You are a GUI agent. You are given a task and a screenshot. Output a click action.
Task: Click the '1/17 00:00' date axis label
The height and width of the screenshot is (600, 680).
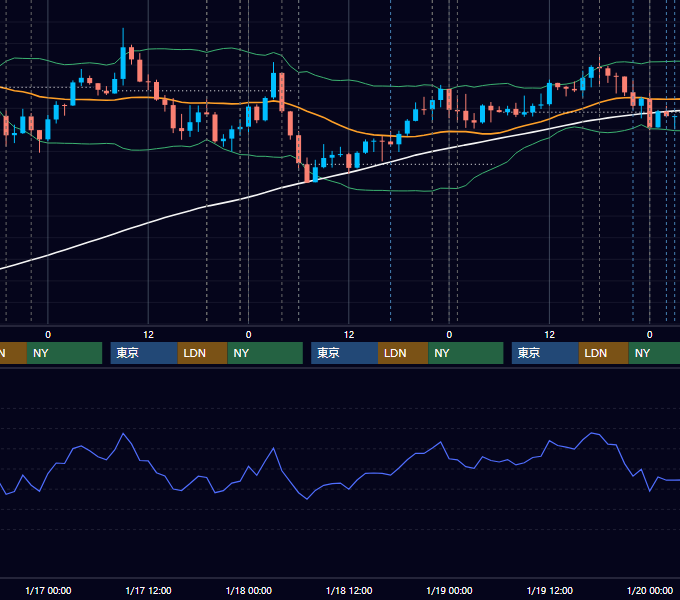[x=48, y=590]
